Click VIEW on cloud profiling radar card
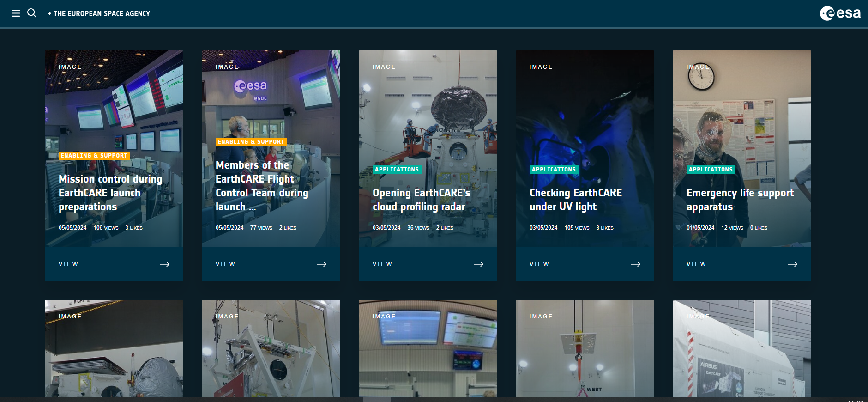Viewport: 868px width, 402px height. coord(382,264)
